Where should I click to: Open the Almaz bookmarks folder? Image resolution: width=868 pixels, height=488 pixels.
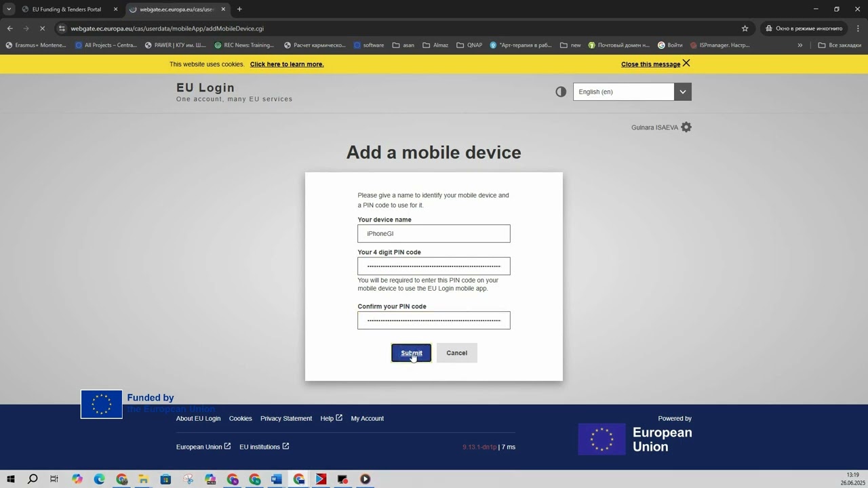point(435,45)
